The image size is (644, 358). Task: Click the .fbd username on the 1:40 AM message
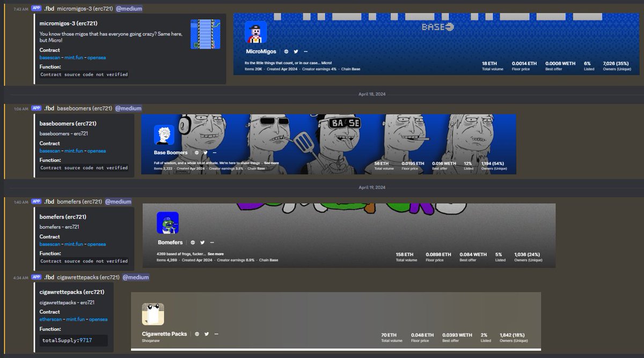click(x=49, y=202)
